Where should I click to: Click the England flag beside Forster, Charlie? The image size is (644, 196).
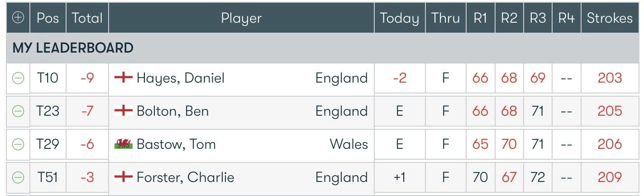click(x=124, y=177)
